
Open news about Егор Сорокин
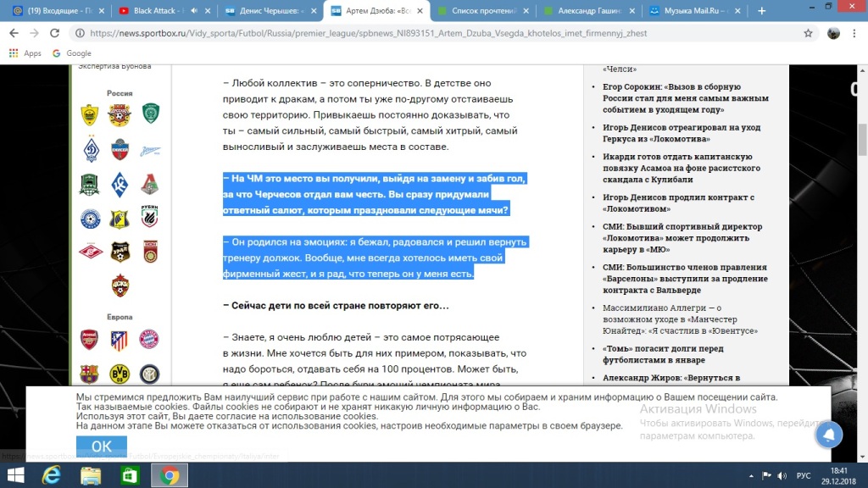coord(685,98)
